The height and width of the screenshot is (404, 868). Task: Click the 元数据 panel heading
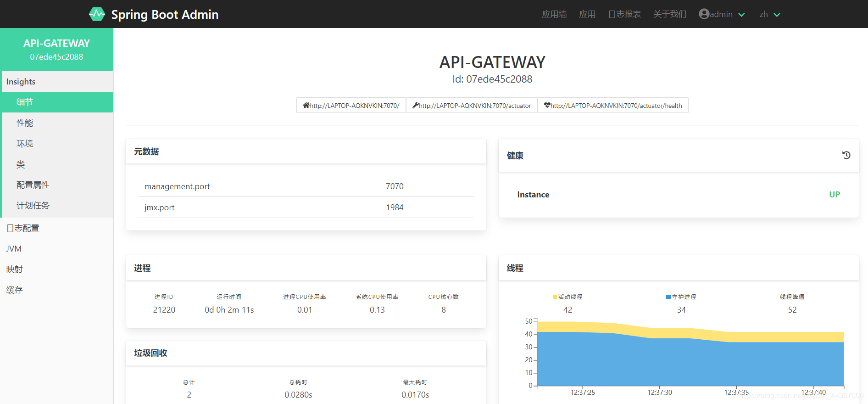pyautogui.click(x=146, y=151)
